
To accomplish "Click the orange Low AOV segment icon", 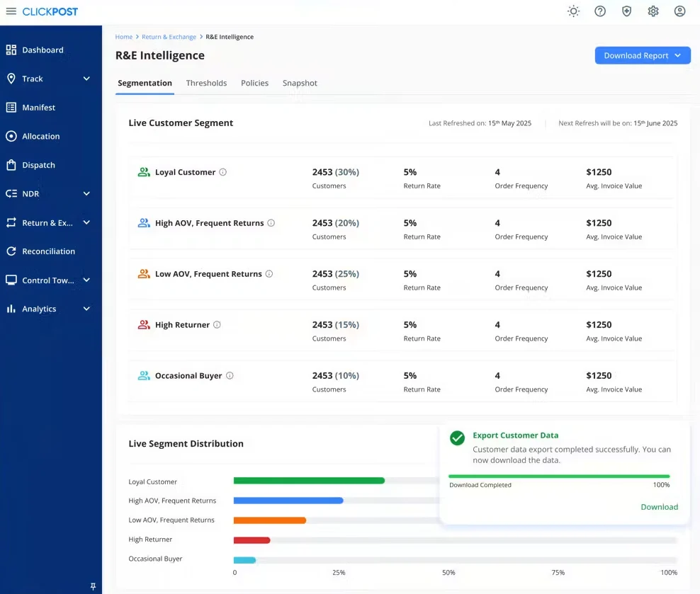I will pos(144,274).
